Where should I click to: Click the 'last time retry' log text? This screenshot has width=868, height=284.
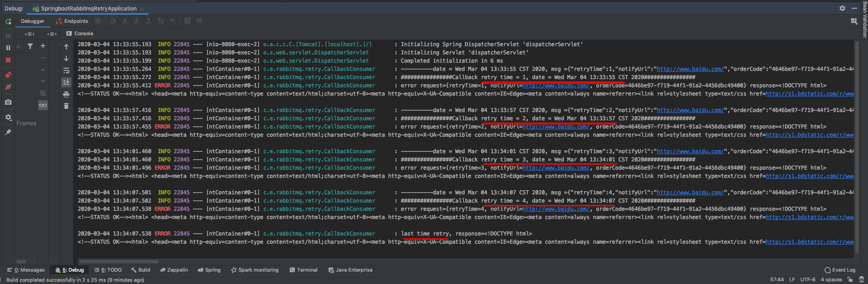[425, 234]
